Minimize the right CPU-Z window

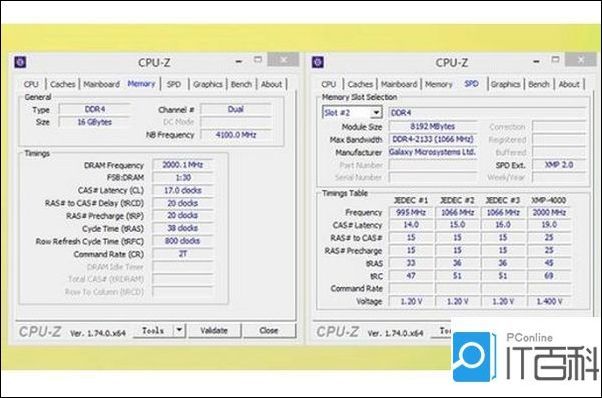tap(536, 61)
